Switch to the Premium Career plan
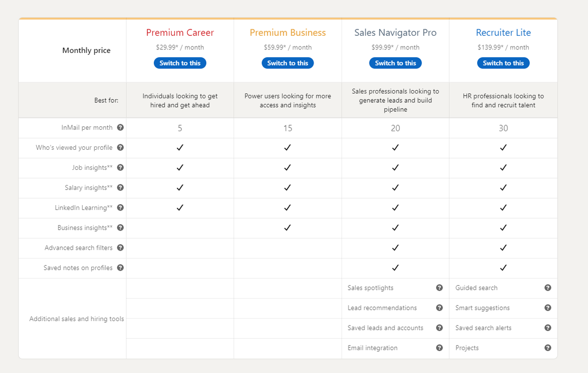 [x=180, y=63]
